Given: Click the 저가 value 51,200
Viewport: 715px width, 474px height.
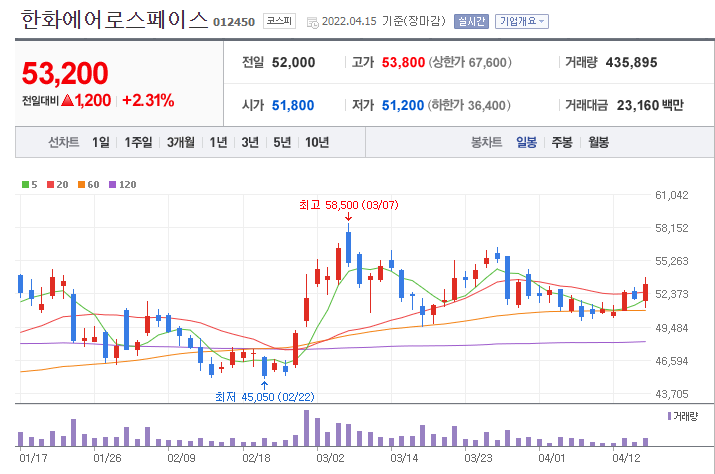Looking at the screenshot, I should click(x=403, y=105).
